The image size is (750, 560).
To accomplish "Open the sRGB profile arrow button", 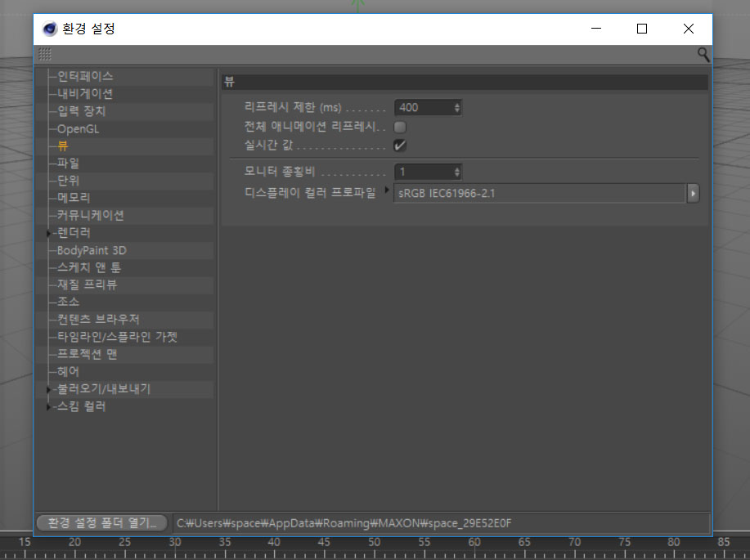I will click(693, 194).
